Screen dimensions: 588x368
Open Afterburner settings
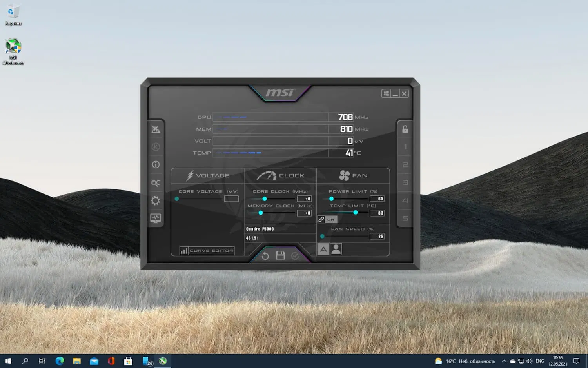pyautogui.click(x=156, y=200)
